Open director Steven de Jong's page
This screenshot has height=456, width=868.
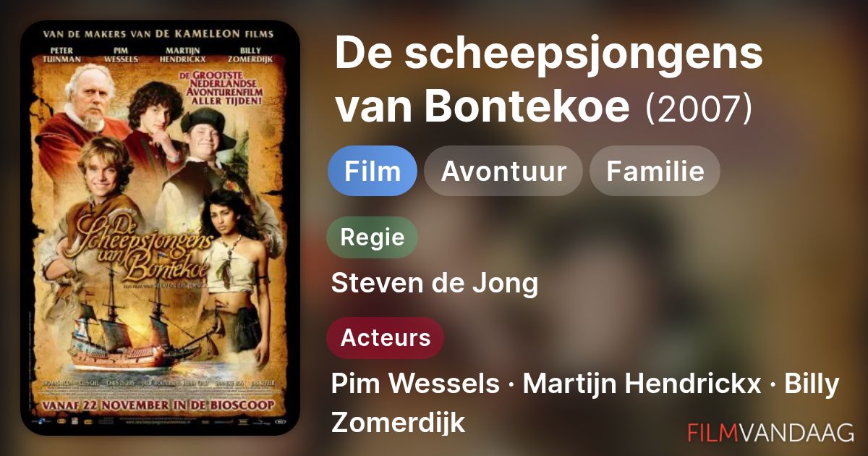point(435,284)
